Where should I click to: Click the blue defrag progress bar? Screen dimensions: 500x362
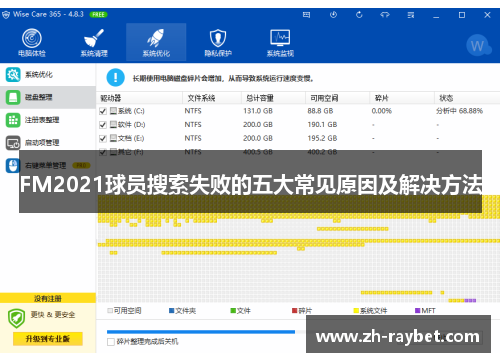click(201, 332)
